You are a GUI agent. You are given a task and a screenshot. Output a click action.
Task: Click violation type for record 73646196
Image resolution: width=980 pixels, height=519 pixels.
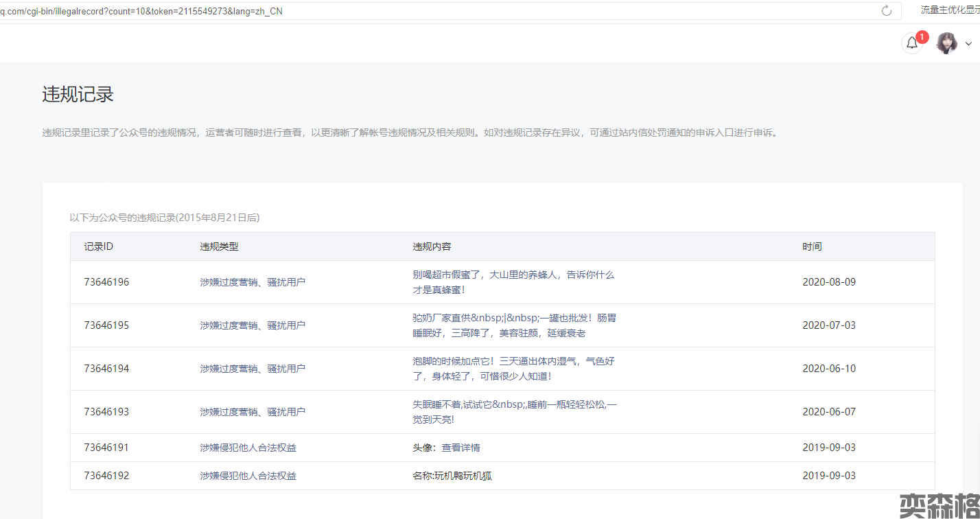click(x=253, y=282)
